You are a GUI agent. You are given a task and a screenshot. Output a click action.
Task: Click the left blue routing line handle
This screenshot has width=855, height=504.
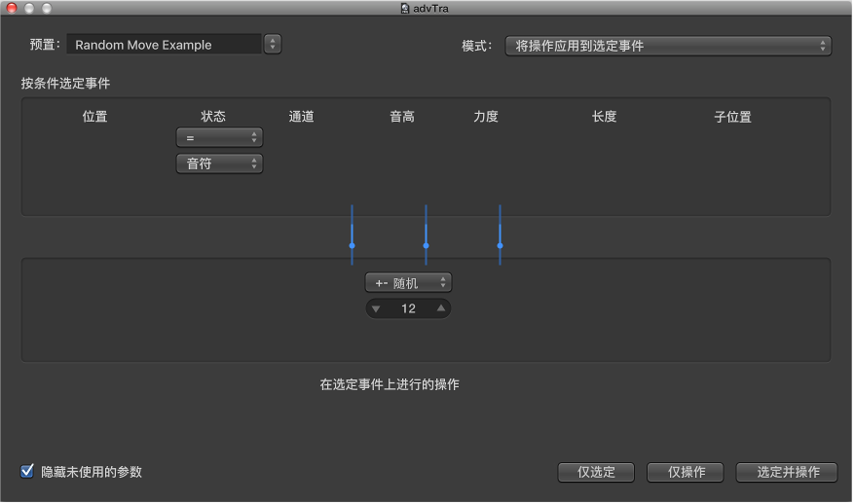click(352, 246)
